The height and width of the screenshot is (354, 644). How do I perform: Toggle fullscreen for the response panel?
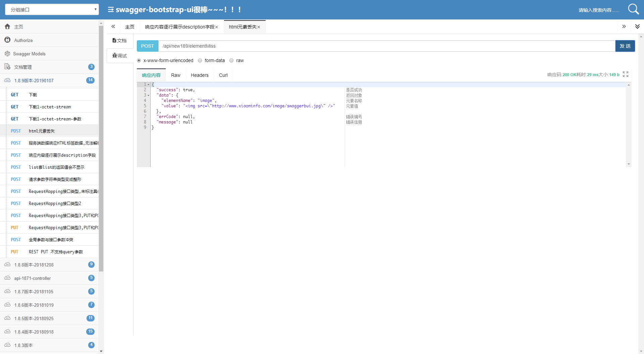[x=626, y=74]
